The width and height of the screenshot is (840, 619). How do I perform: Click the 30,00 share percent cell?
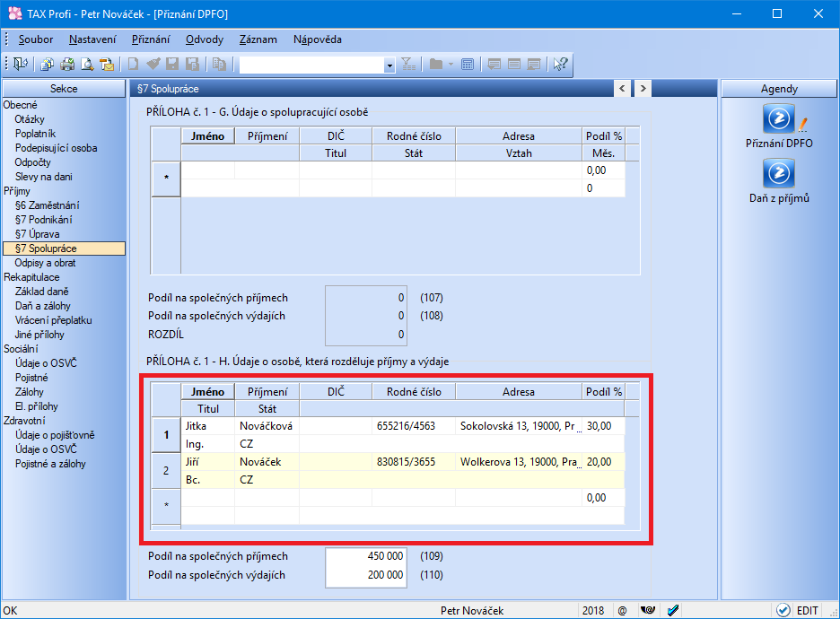[603, 426]
